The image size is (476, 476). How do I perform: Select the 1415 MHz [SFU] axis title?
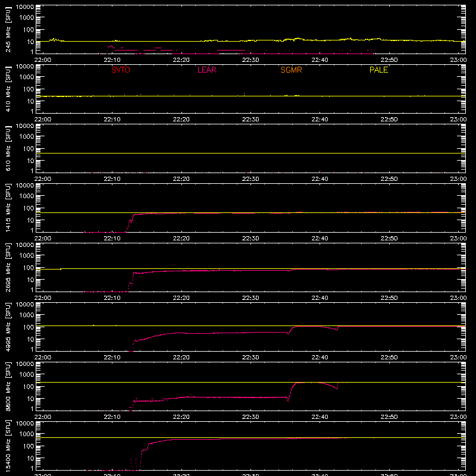coord(8,208)
